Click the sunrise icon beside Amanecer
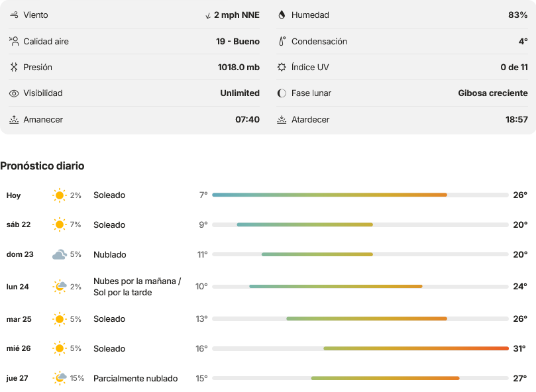This screenshot has width=536, height=392. tap(14, 120)
